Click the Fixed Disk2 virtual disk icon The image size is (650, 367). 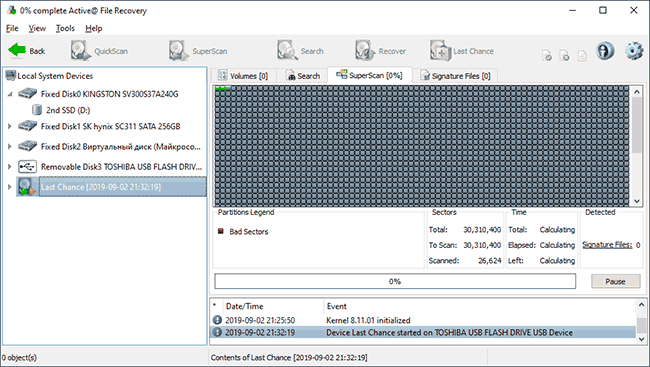(x=28, y=146)
